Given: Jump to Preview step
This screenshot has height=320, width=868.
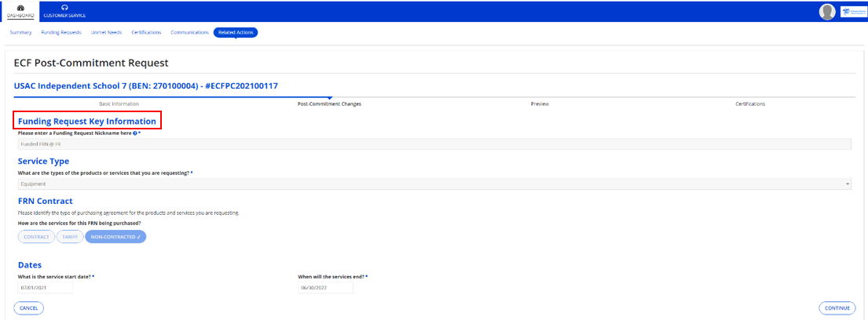Looking at the screenshot, I should (x=540, y=104).
